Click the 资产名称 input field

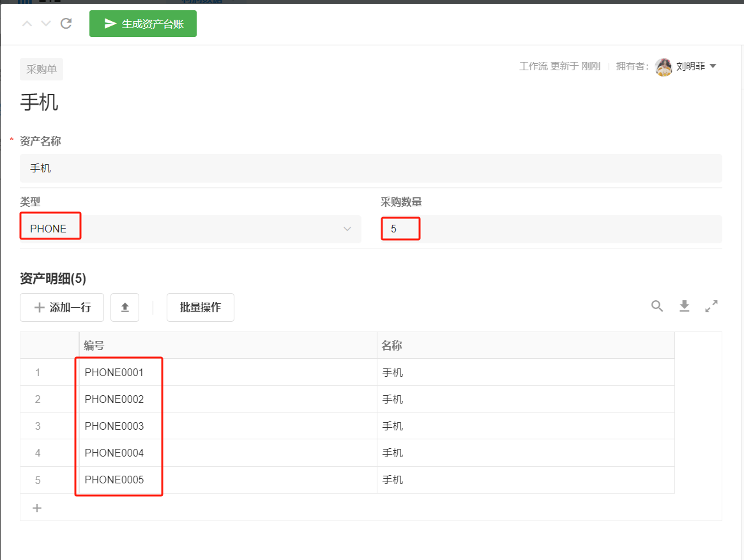pyautogui.click(x=370, y=169)
